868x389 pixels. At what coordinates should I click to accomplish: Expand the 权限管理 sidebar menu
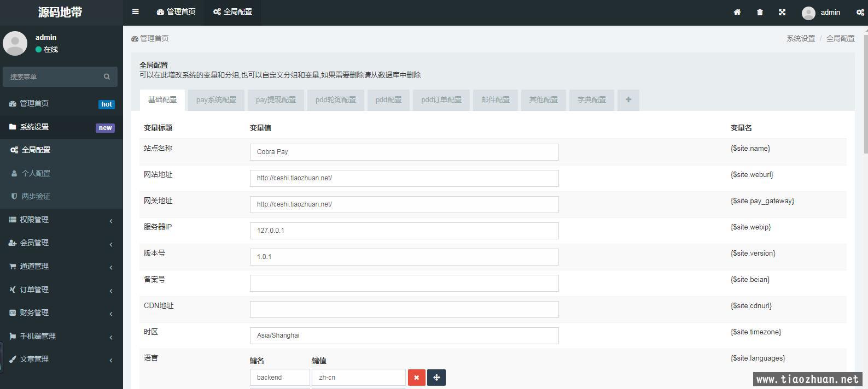(x=61, y=220)
